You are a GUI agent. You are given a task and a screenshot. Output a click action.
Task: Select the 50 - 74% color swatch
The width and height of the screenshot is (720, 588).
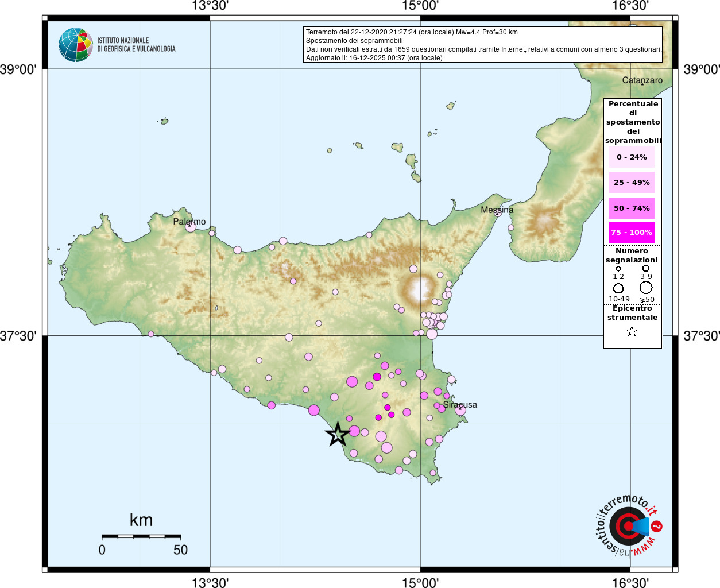coord(632,208)
